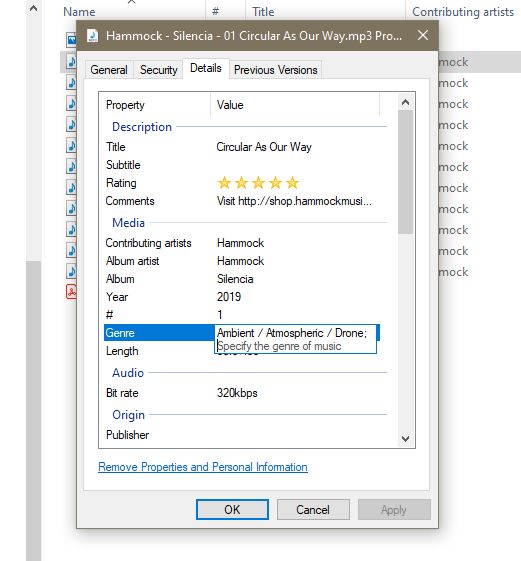Select the image file icon atop Explorer list

pyautogui.click(x=71, y=40)
